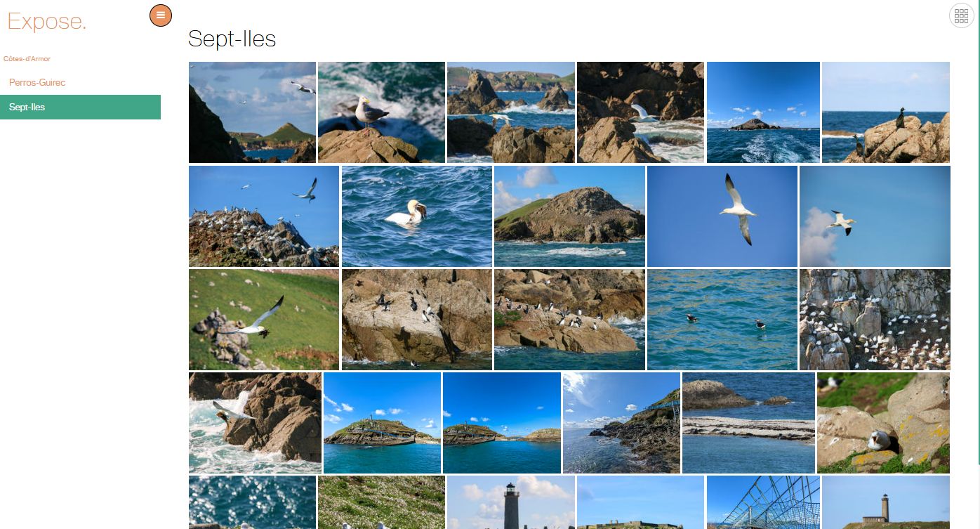The width and height of the screenshot is (980, 529).
Task: Open photo of bird nesting between lichen rocks
Action: (x=883, y=423)
